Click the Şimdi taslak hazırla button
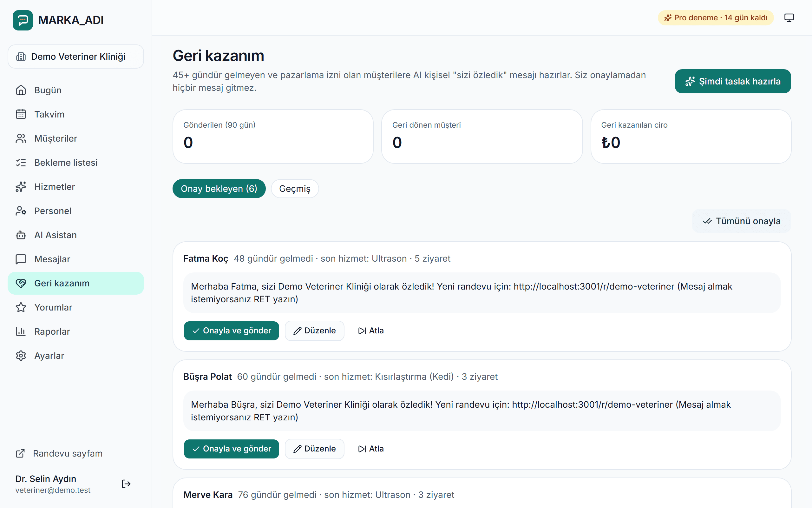The image size is (812, 508). (x=733, y=81)
